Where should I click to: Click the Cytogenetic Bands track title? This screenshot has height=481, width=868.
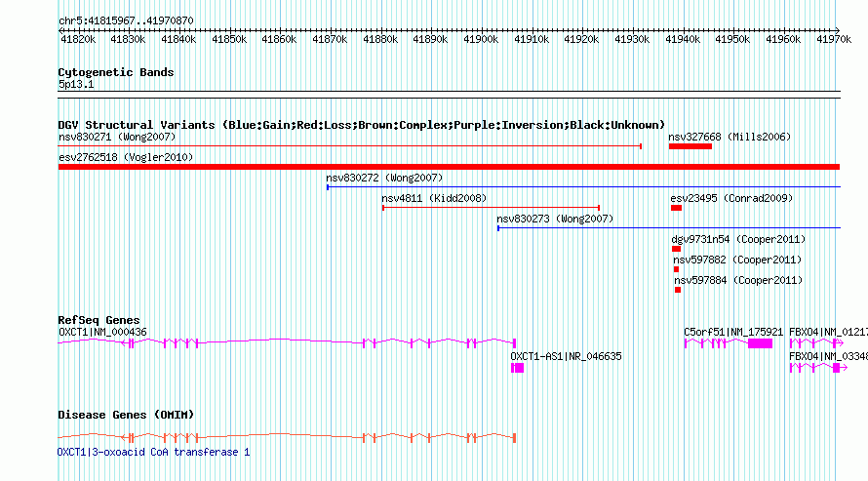coord(116,72)
